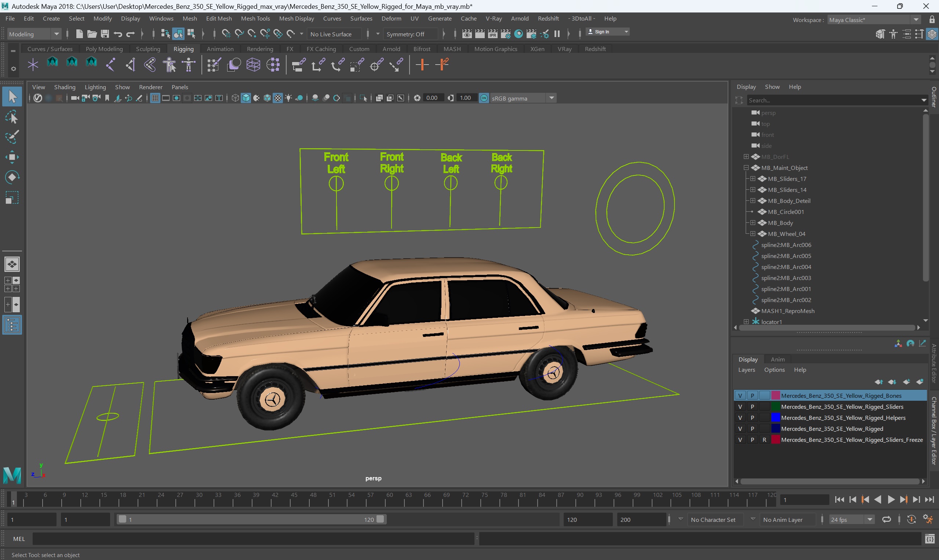Toggle the viewport grid display icon
This screenshot has width=939, height=560.
[155, 98]
